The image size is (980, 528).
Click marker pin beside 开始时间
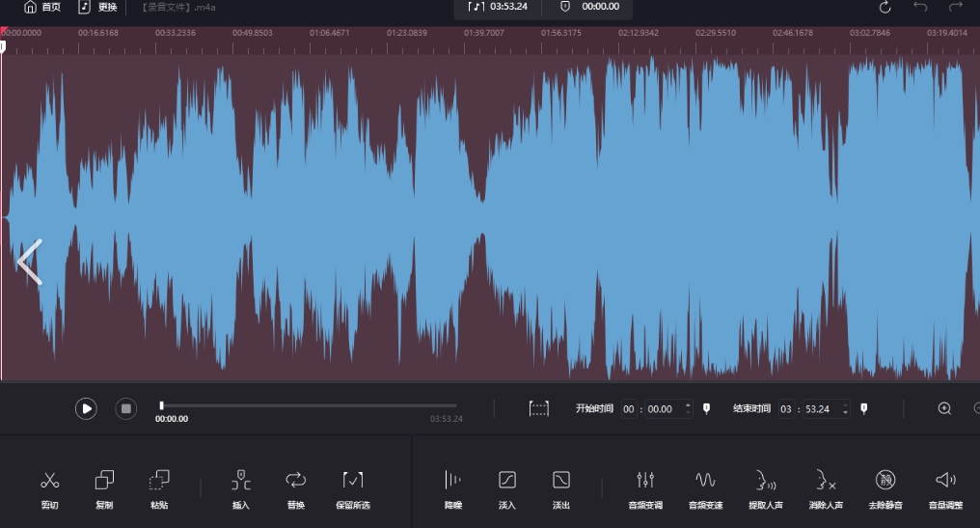click(707, 408)
